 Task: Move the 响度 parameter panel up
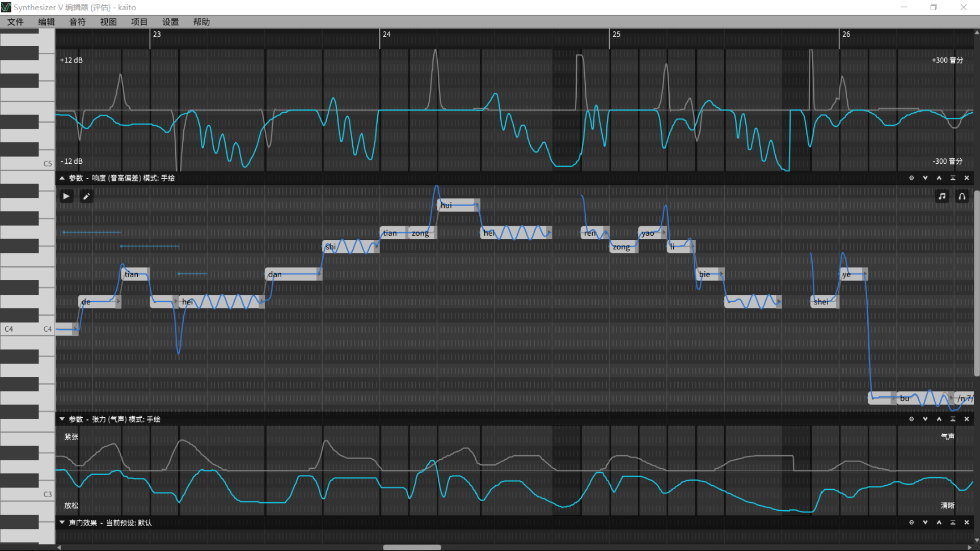coord(939,178)
